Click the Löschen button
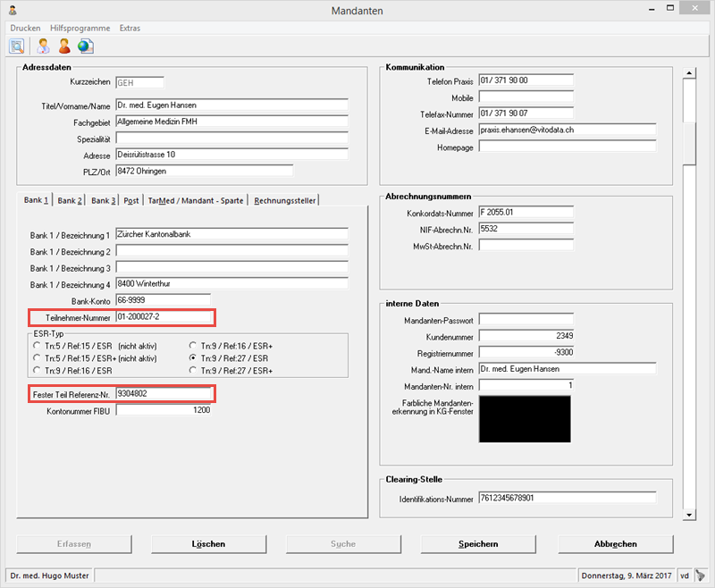Image resolution: width=715 pixels, height=588 pixels. coord(208,544)
